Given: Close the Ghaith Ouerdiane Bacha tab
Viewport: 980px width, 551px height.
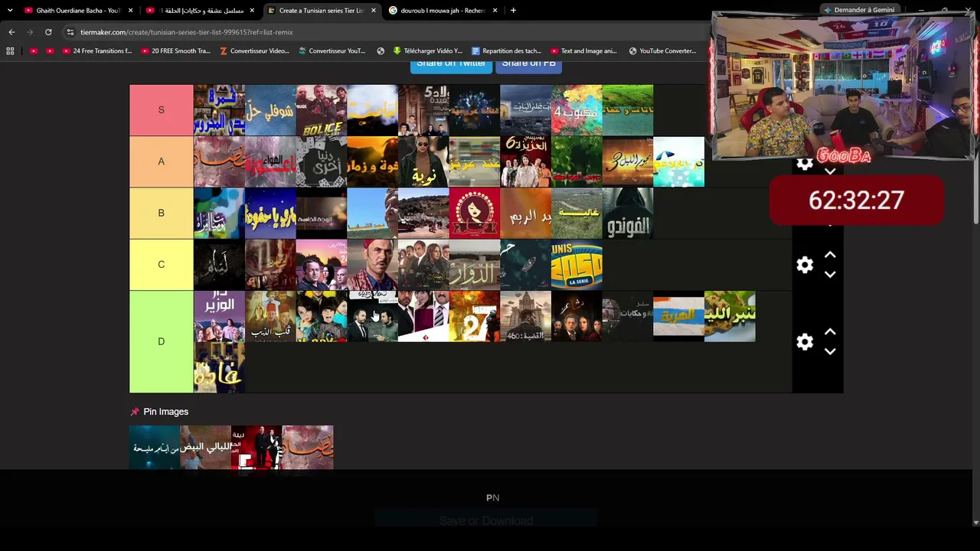Looking at the screenshot, I should (x=131, y=11).
